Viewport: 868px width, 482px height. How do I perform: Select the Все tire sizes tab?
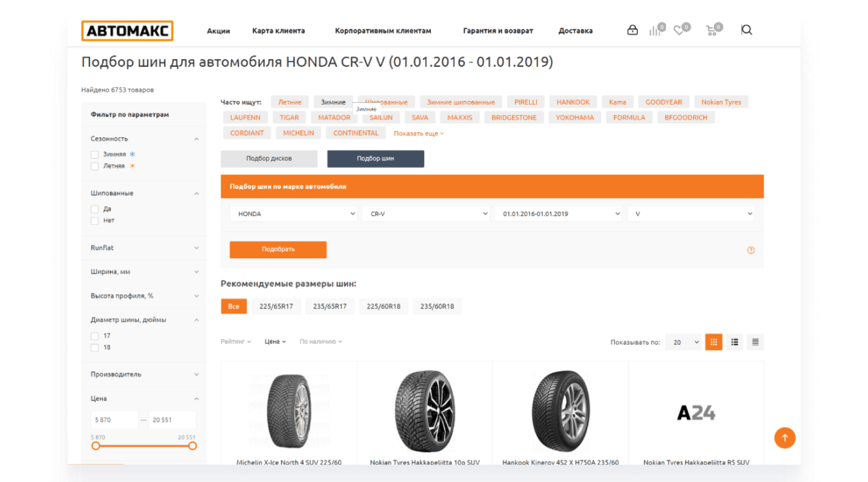click(x=234, y=306)
